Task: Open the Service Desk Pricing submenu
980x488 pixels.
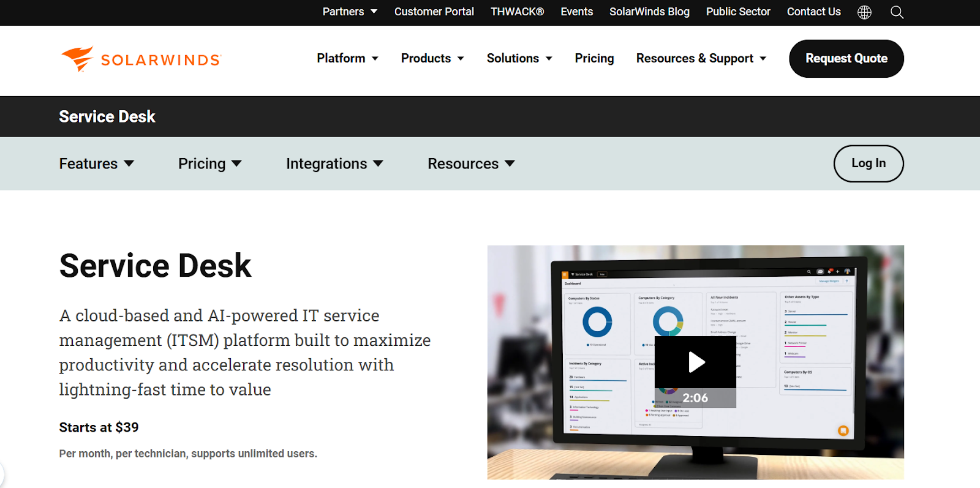Action: [x=209, y=163]
